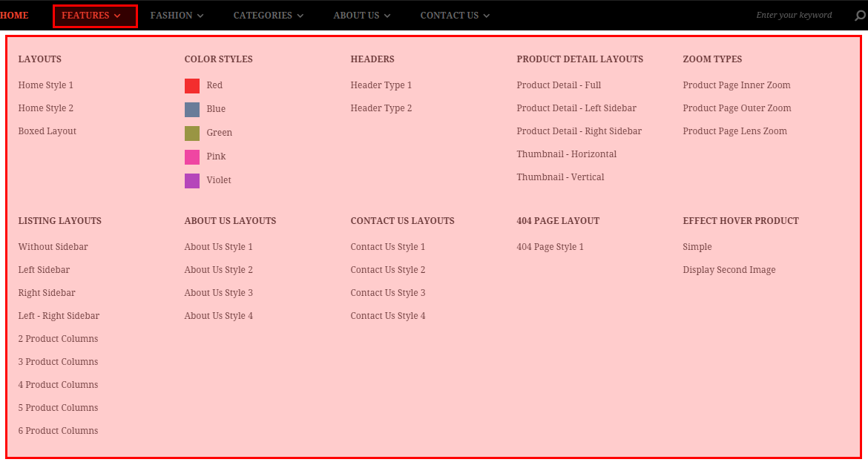This screenshot has width=868, height=465.
Task: Click the Pink color style link
Action: [x=216, y=156]
